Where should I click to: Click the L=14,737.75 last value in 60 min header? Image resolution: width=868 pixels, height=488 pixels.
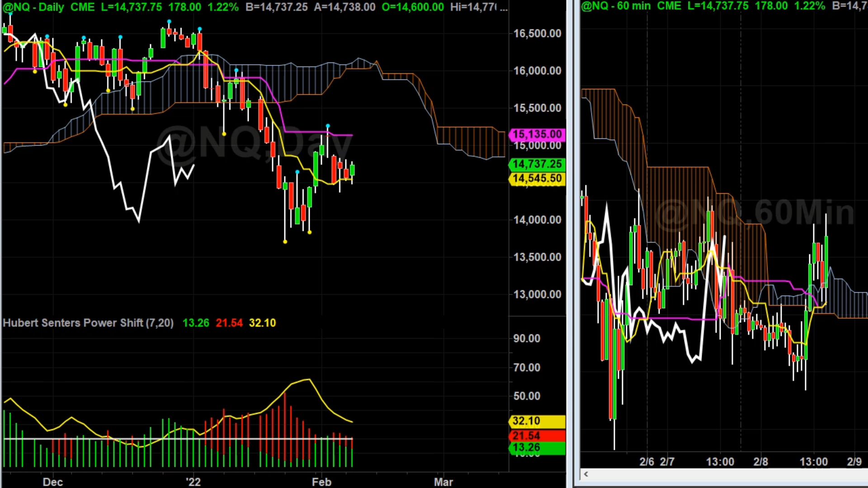pyautogui.click(x=718, y=6)
